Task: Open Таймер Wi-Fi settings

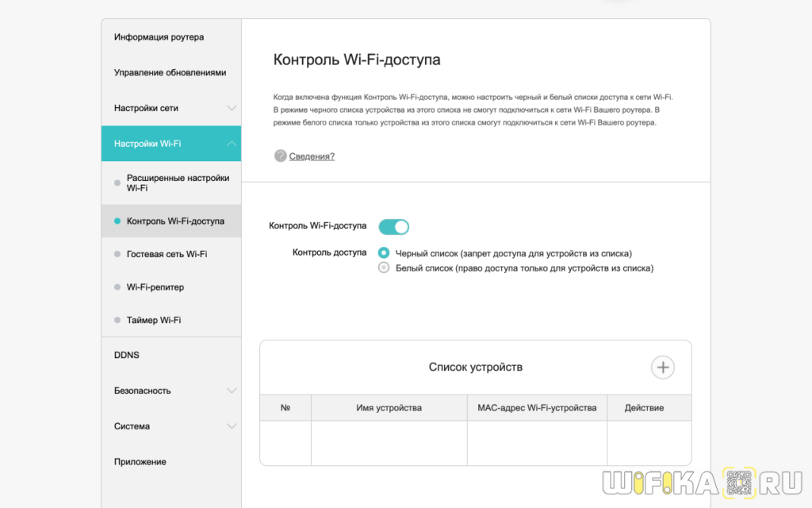Action: coord(154,320)
